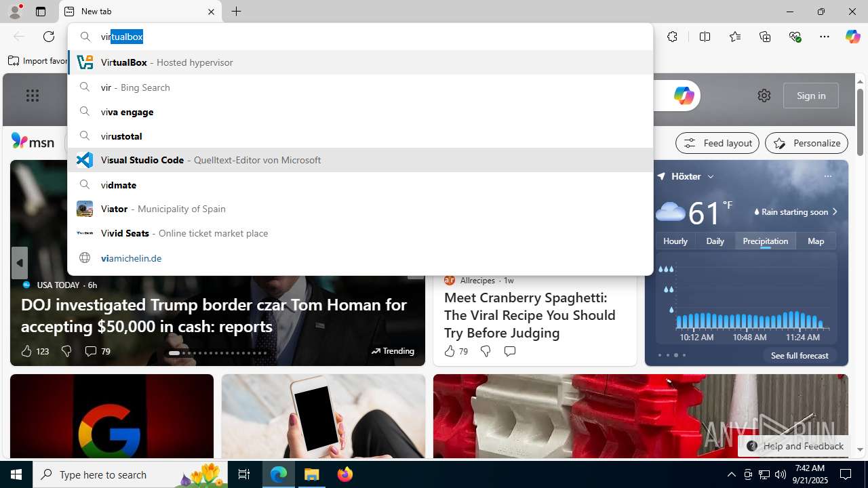Open Browser essentials icon
Image resolution: width=868 pixels, height=488 pixels.
pos(795,37)
